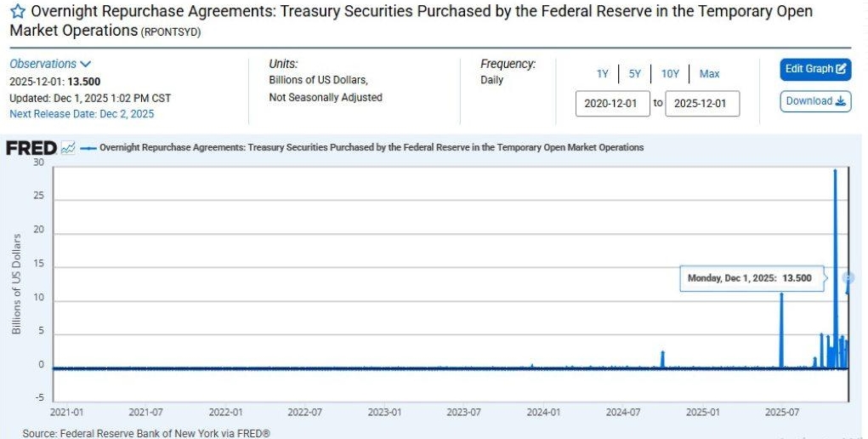Viewport: 868px width, 439px height.
Task: Click the end date field 2025-12-01
Action: (x=702, y=104)
